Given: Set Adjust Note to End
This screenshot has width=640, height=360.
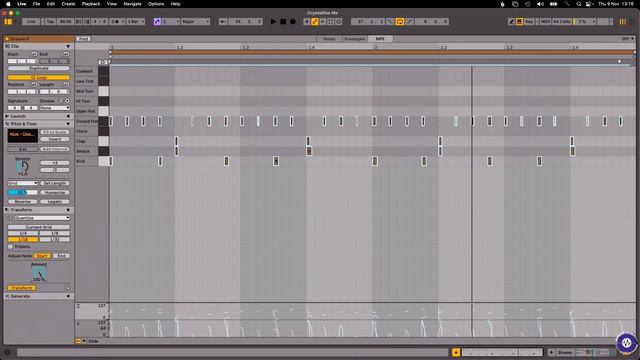Looking at the screenshot, I should 61,256.
